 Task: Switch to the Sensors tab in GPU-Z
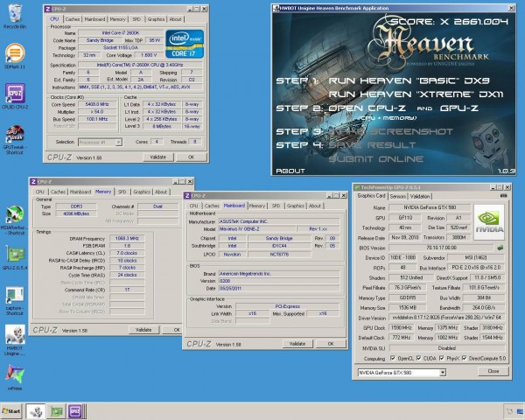pos(398,196)
